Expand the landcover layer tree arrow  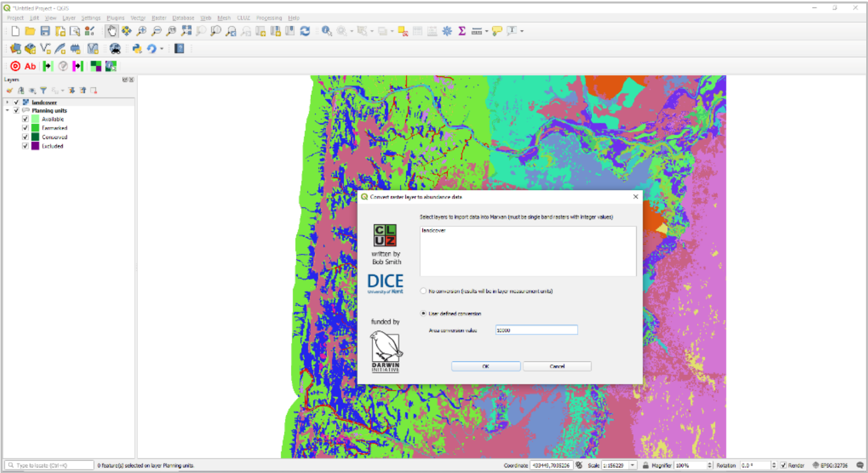(8, 103)
